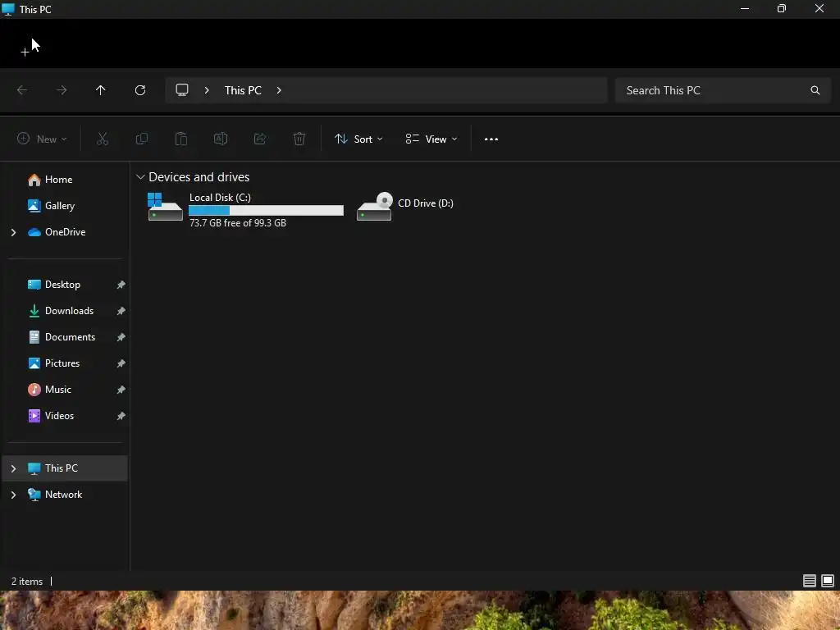
Task: Click the Copy icon in toolbar
Action: click(142, 139)
